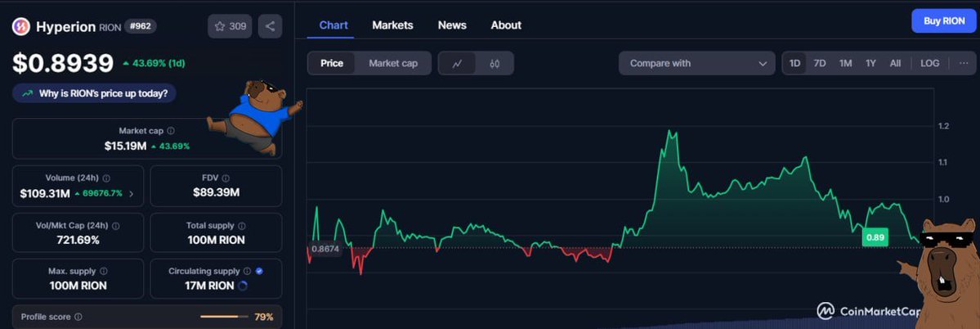Image resolution: width=980 pixels, height=329 pixels.
Task: Click the #962 rank badge
Action: pos(140,26)
